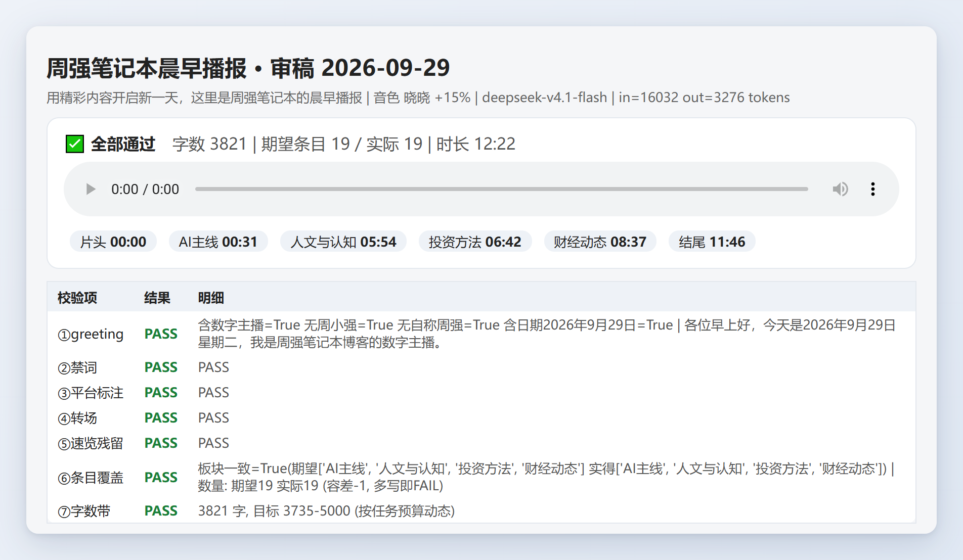The image size is (963, 560).
Task: Jump to 人文与认知 05:54 chapter
Action: point(343,242)
